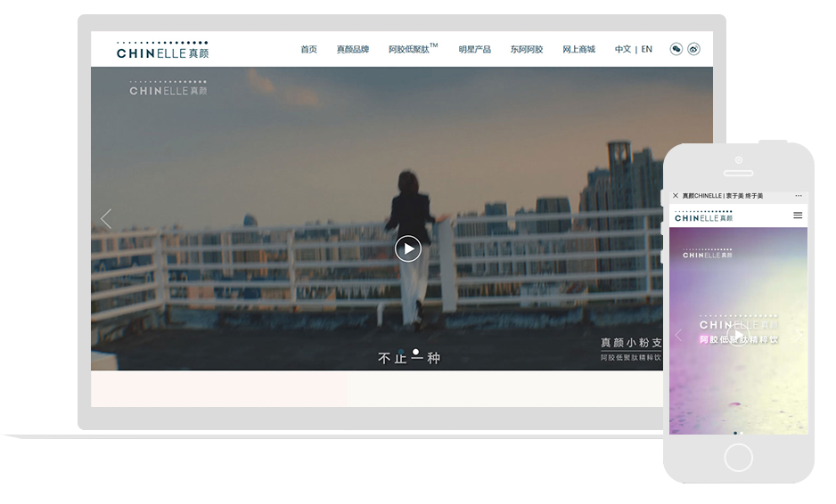The height and width of the screenshot is (504, 836).
Task: Click the CHINELLE 真颜 desktop header logo
Action: [162, 50]
